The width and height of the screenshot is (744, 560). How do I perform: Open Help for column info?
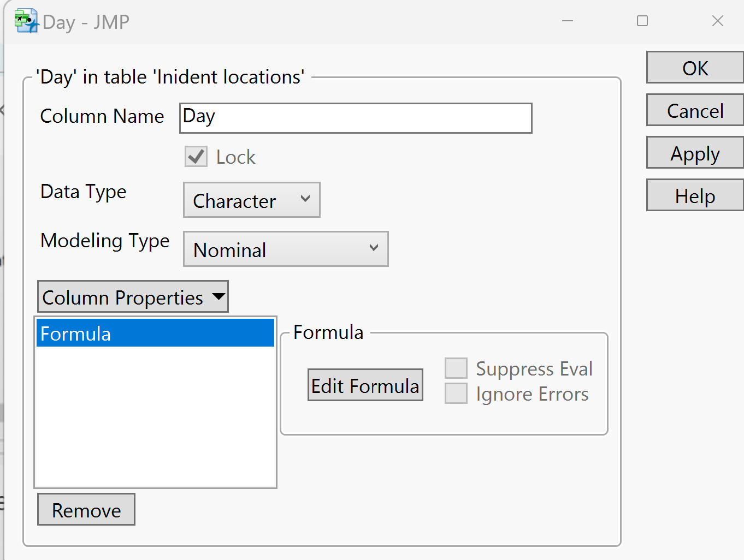pyautogui.click(x=694, y=196)
